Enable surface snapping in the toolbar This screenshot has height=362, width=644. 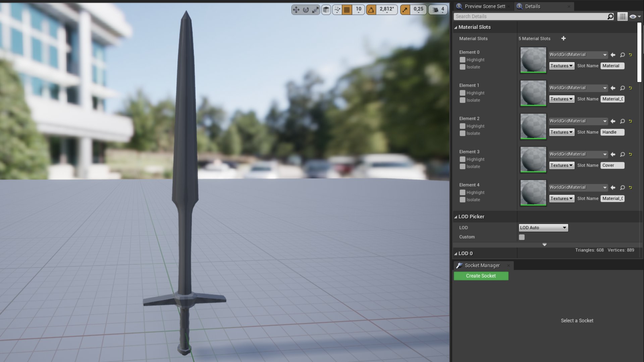[x=337, y=10]
